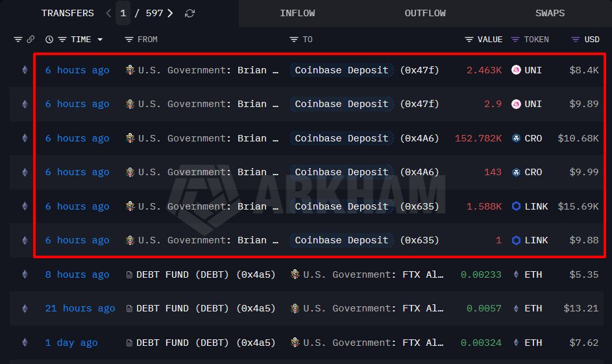Open LINK token in the $9.88 row
The height and width of the screenshot is (364, 612).
point(530,240)
